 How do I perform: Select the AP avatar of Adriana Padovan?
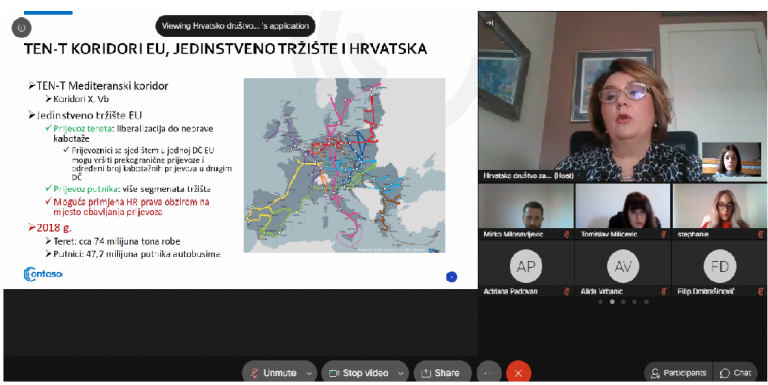526,266
